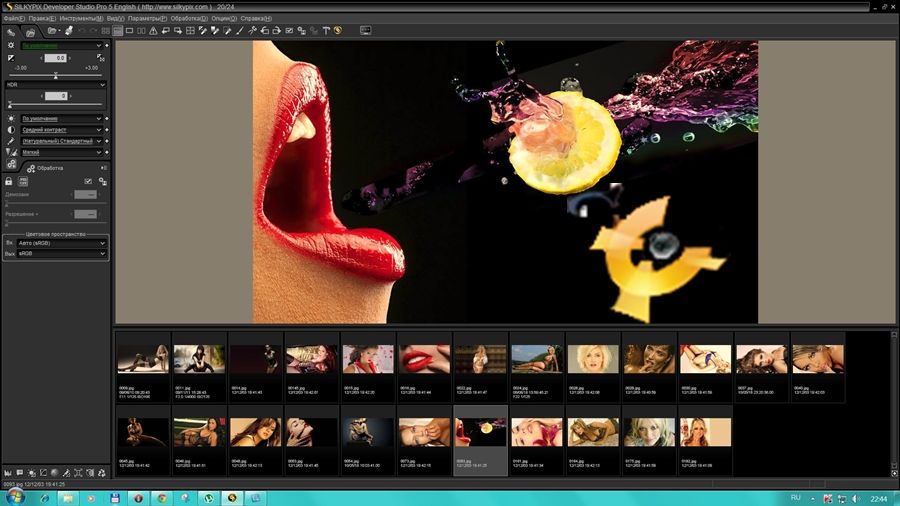Open the folder icon in toolbar
The height and width of the screenshot is (506, 900).
pos(51,31)
